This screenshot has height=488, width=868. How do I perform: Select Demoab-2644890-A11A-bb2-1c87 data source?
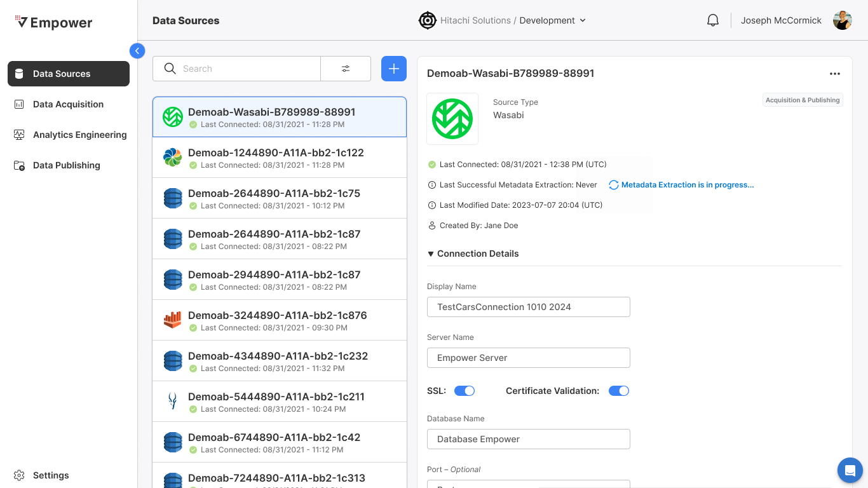(280, 239)
